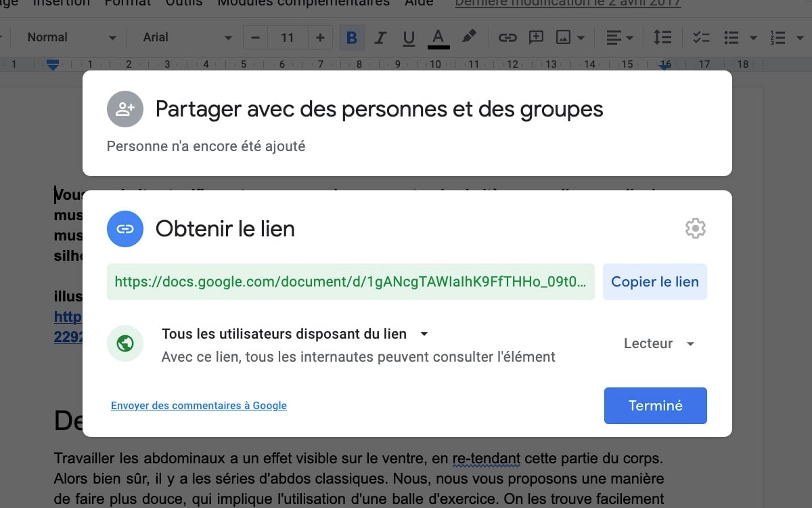
Task: Click the Copier le lien button
Action: click(654, 282)
